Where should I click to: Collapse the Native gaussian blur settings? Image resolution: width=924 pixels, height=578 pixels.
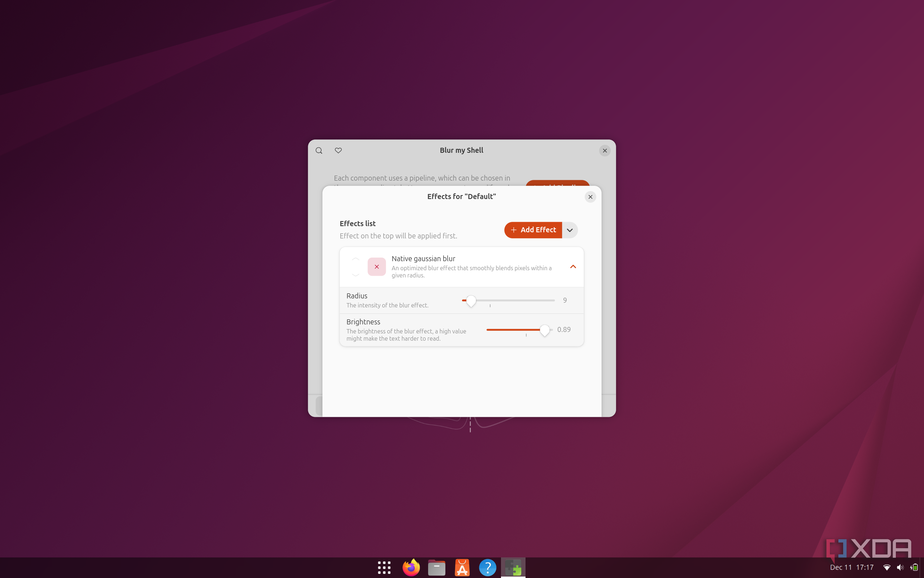pos(573,267)
